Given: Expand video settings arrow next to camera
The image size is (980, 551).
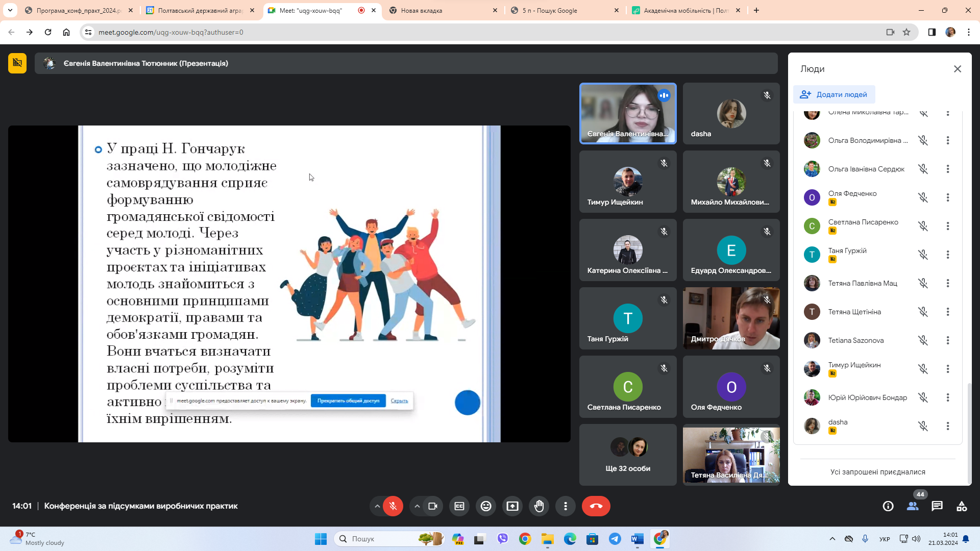Looking at the screenshot, I should [x=417, y=506].
